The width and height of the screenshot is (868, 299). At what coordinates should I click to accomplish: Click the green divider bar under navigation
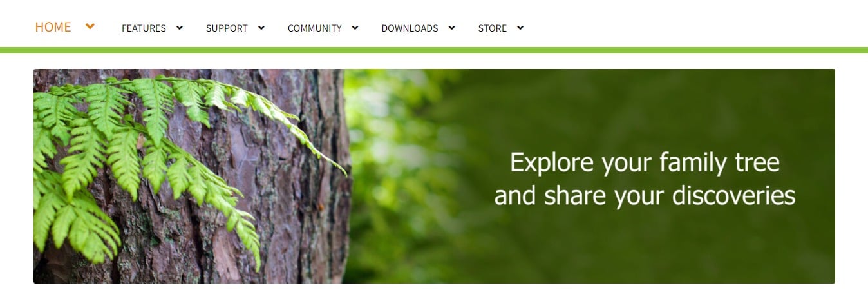point(434,50)
